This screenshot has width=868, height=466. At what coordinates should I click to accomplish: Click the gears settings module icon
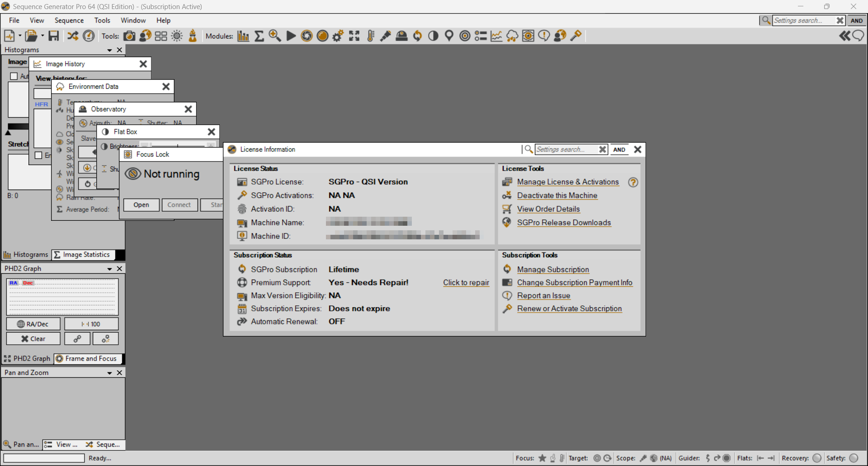pyautogui.click(x=338, y=36)
